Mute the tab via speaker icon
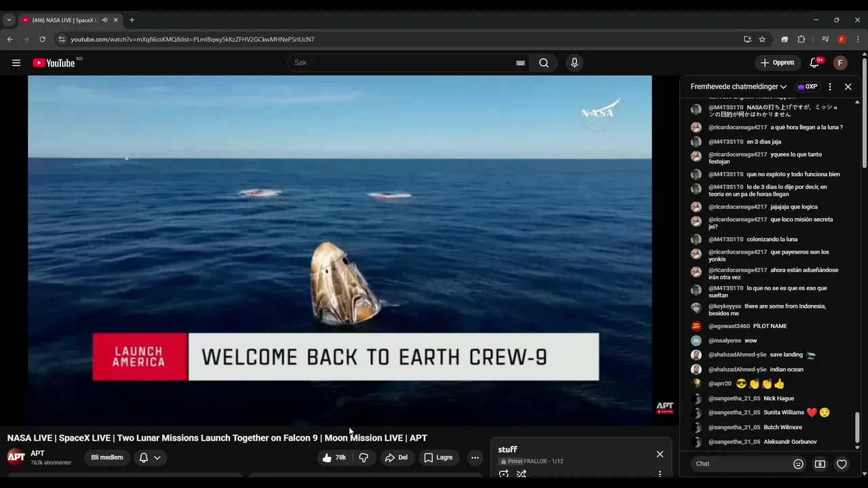This screenshot has height=488, width=868. (104, 20)
